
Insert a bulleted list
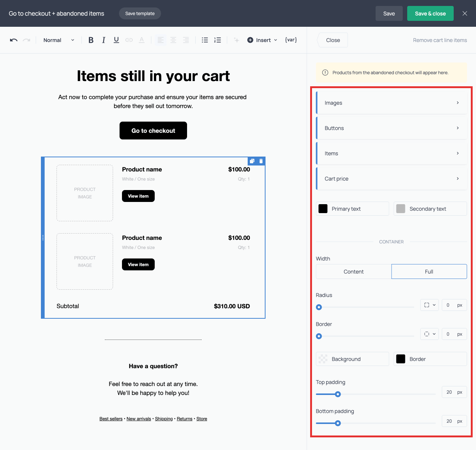205,40
